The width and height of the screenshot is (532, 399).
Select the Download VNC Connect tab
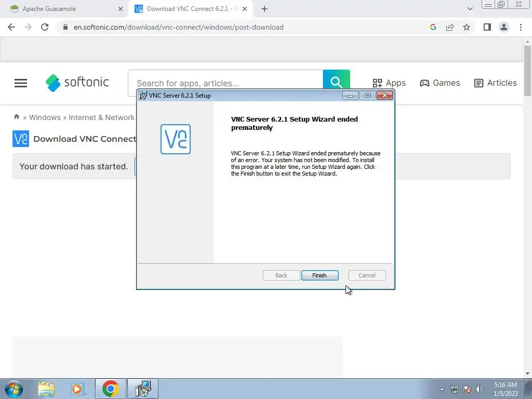pos(192,9)
